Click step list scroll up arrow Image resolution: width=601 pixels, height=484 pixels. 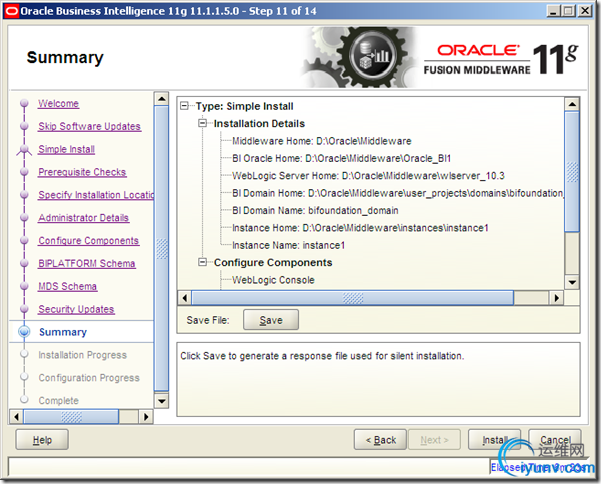point(161,99)
